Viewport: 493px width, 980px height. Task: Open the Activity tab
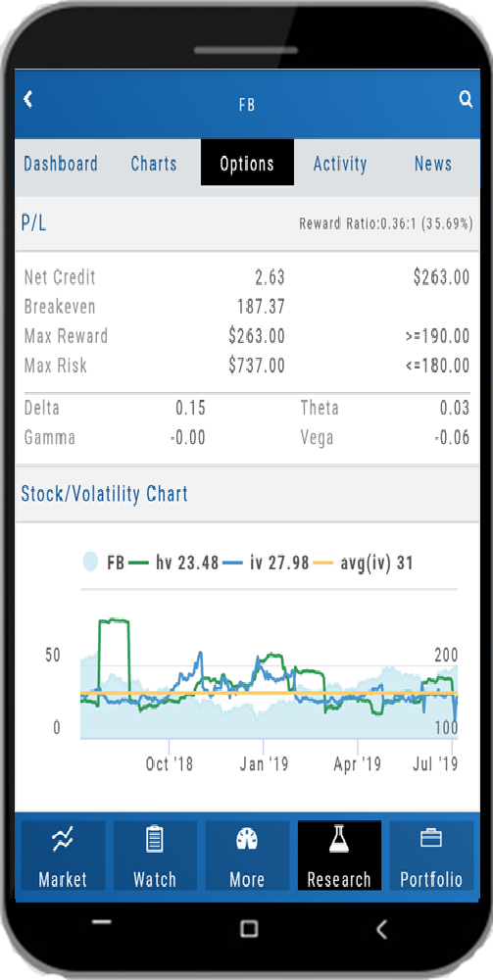[340, 164]
